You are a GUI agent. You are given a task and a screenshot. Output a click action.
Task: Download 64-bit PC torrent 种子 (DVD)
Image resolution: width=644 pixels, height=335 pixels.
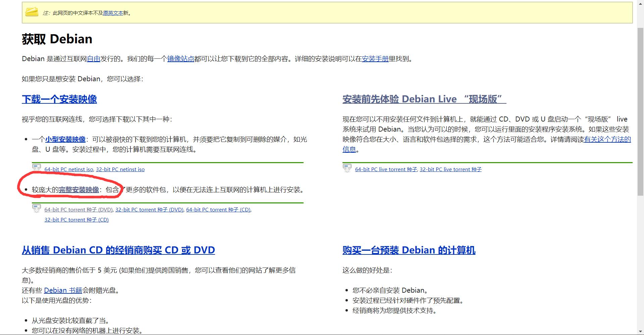click(78, 210)
